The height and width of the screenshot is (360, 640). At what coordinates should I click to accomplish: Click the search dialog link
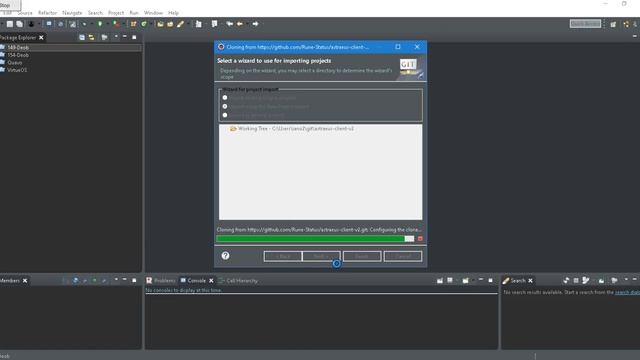coord(627,292)
